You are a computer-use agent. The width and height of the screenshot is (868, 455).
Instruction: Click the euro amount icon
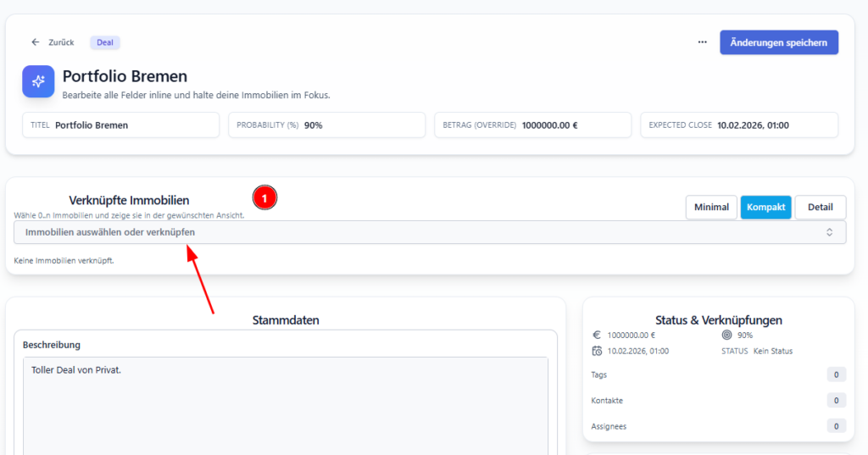[x=597, y=335]
